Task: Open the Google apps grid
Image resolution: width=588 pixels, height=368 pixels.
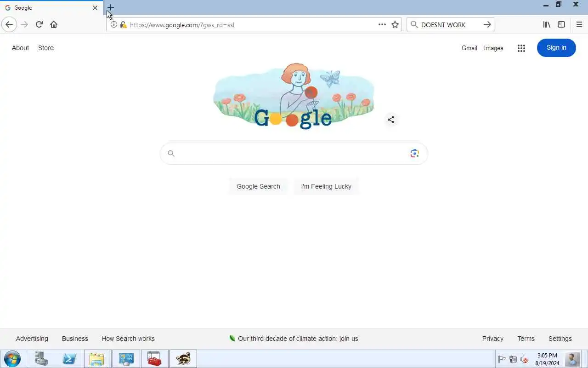Action: 521,48
